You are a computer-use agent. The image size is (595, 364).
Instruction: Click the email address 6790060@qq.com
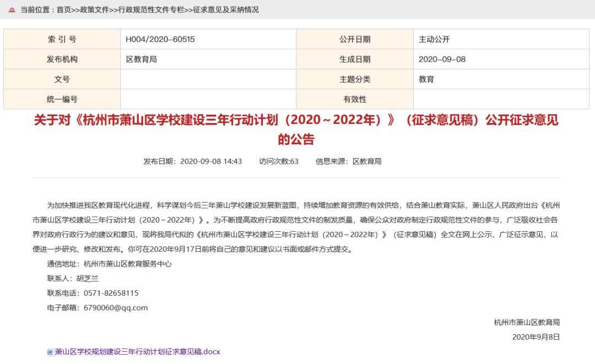coord(117,307)
